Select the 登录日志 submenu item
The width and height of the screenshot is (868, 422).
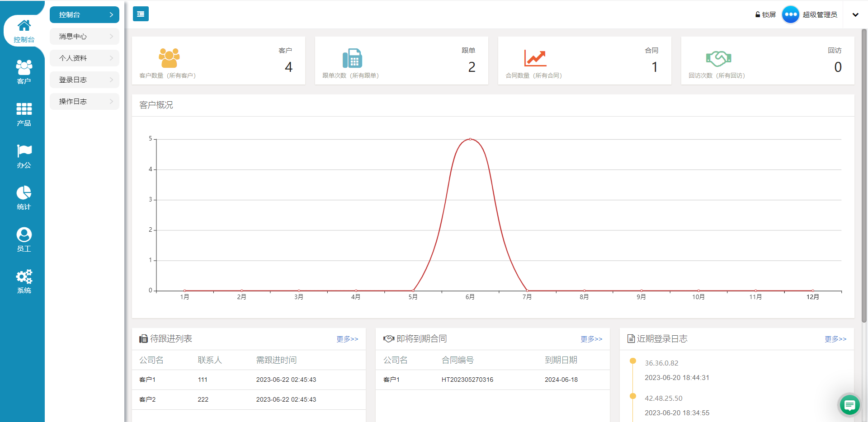coord(85,80)
